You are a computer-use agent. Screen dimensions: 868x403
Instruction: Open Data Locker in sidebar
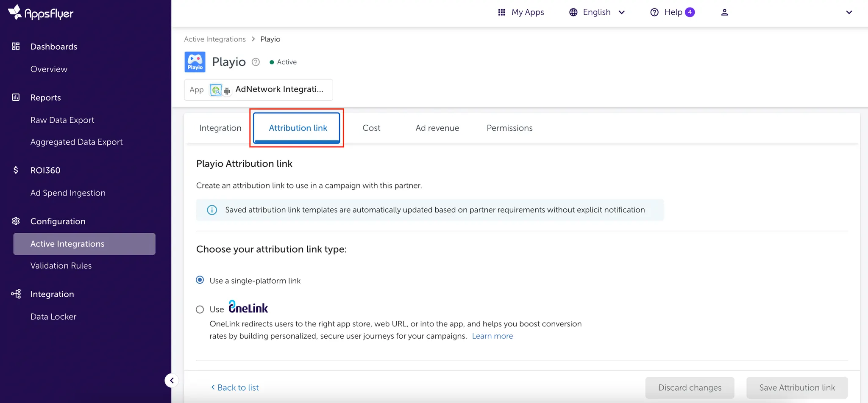point(53,316)
